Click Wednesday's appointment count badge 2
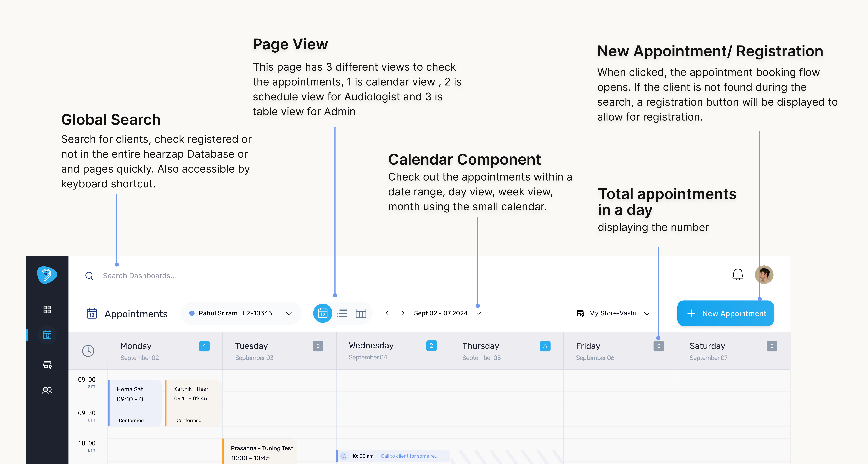This screenshot has width=868, height=464. point(431,346)
